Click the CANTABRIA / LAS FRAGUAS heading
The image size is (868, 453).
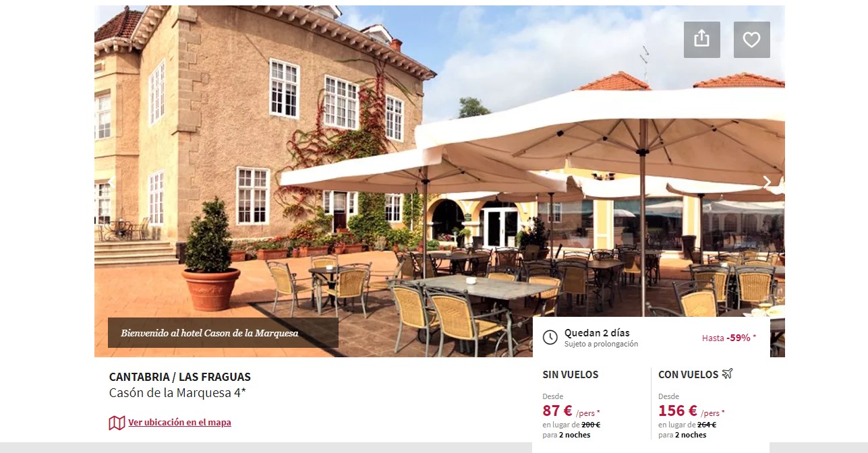pyautogui.click(x=180, y=377)
